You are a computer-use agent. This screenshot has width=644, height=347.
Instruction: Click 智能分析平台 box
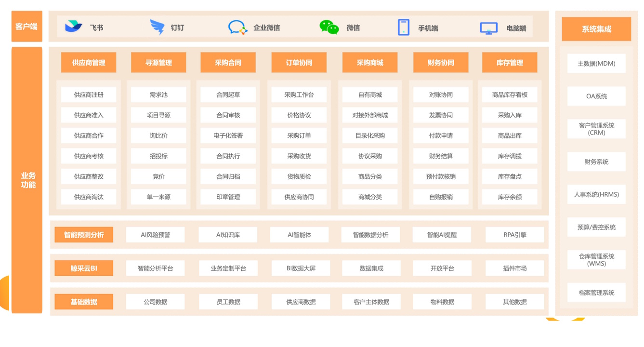156,268
